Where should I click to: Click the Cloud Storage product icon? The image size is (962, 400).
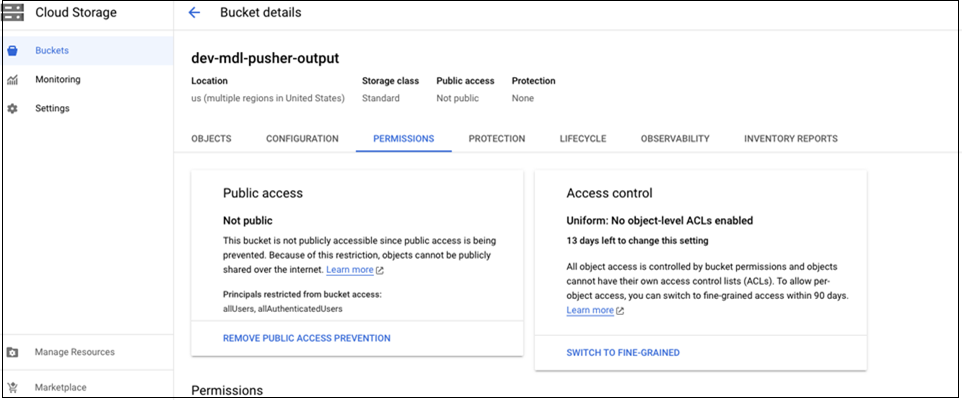13,12
